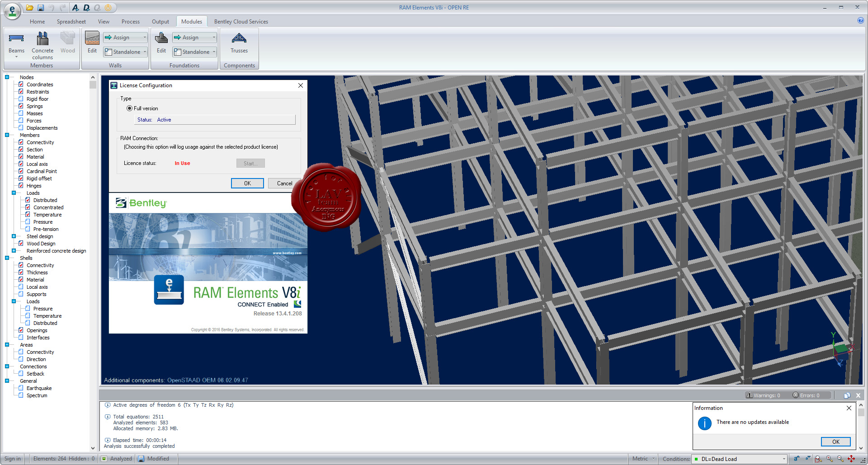Click the Errors indicator in output panel

(x=806, y=395)
